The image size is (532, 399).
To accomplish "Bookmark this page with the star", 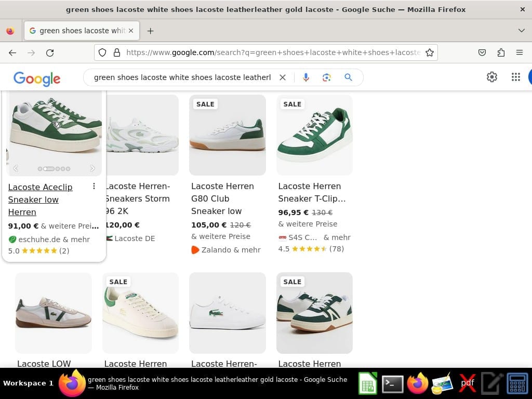I will click(430, 52).
